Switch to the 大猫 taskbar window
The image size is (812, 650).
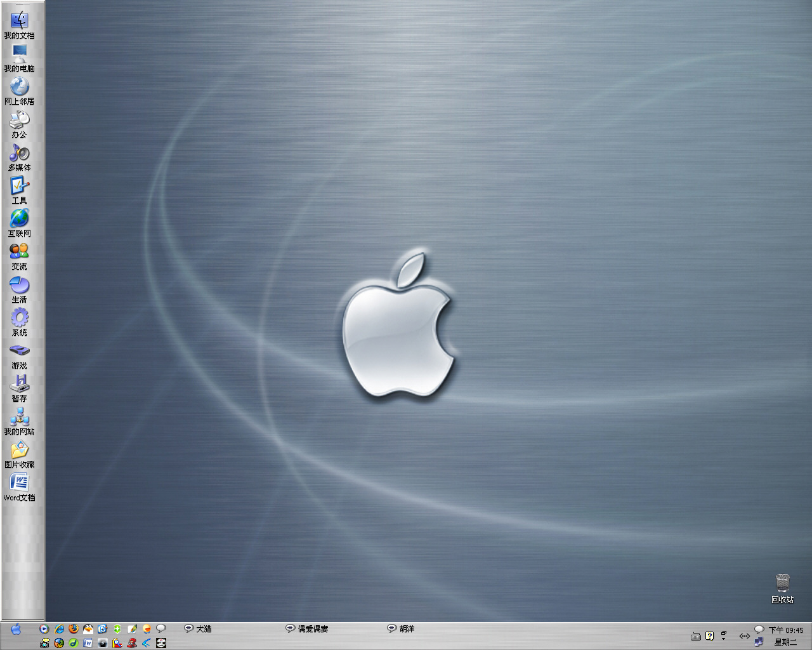point(198,628)
